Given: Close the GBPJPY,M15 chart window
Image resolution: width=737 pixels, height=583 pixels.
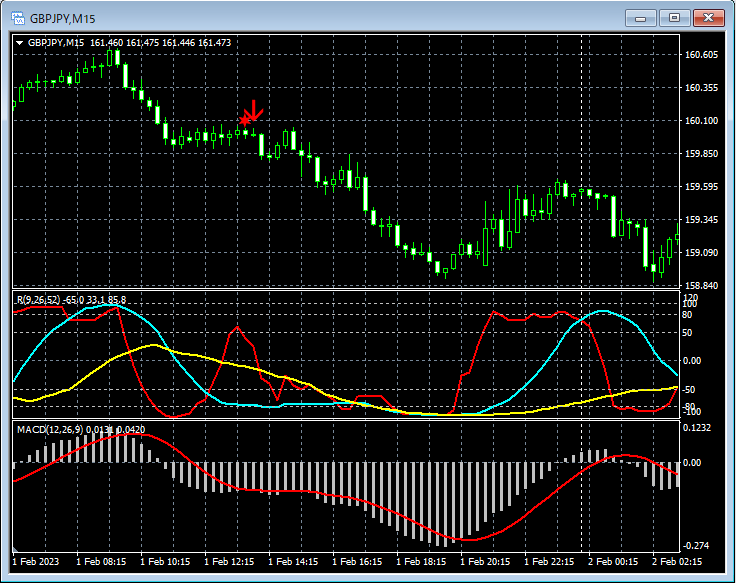Looking at the screenshot, I should click(709, 18).
